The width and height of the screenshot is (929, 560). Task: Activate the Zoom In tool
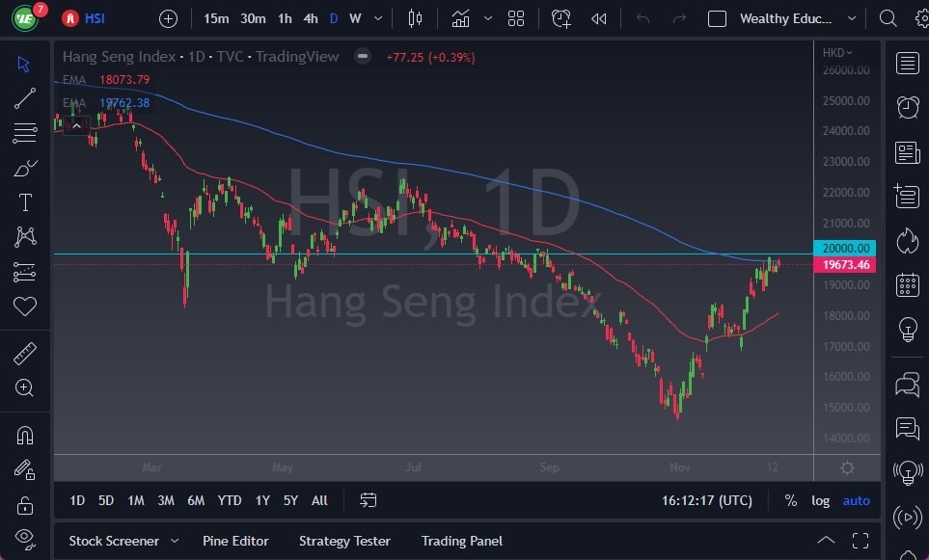(x=25, y=388)
